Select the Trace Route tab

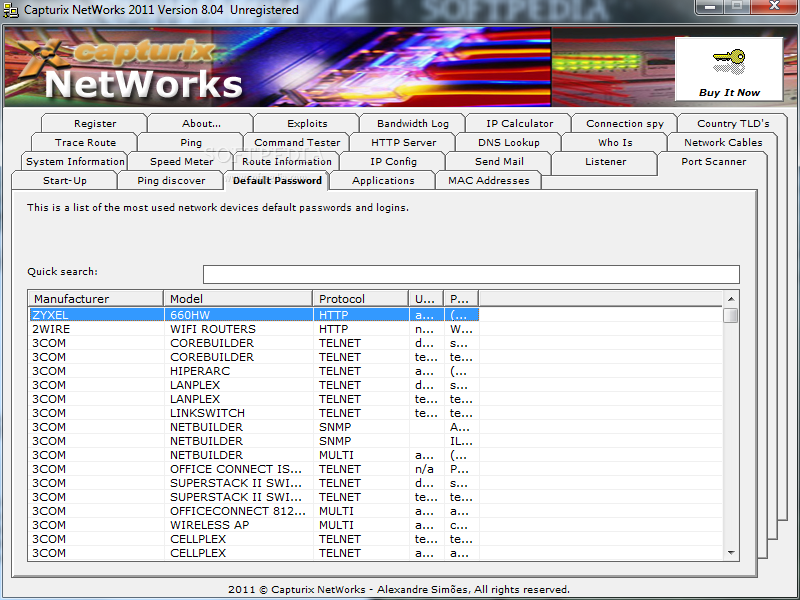click(x=85, y=142)
